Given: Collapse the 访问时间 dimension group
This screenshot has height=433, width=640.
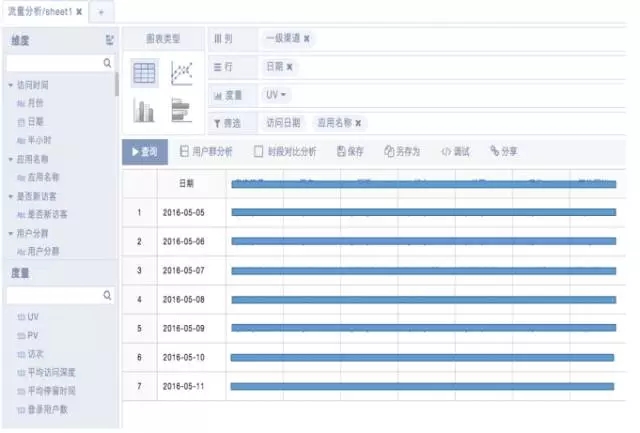Looking at the screenshot, I should pos(10,85).
